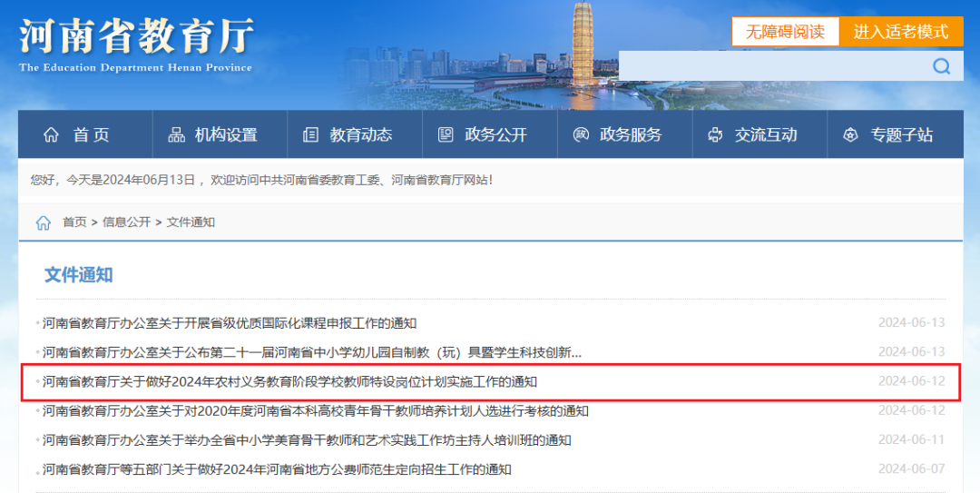Image resolution: width=980 pixels, height=493 pixels.
Task: Open 地方公费师范生定向招生 notice
Action: 277,469
